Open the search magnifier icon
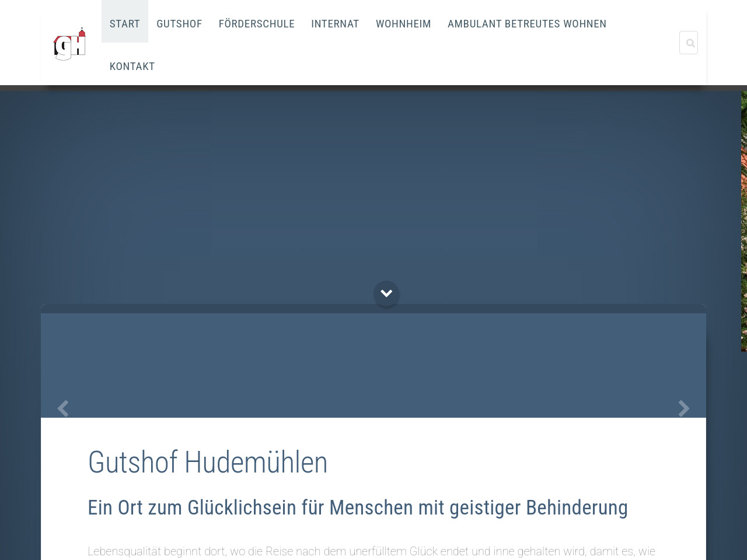 click(689, 43)
